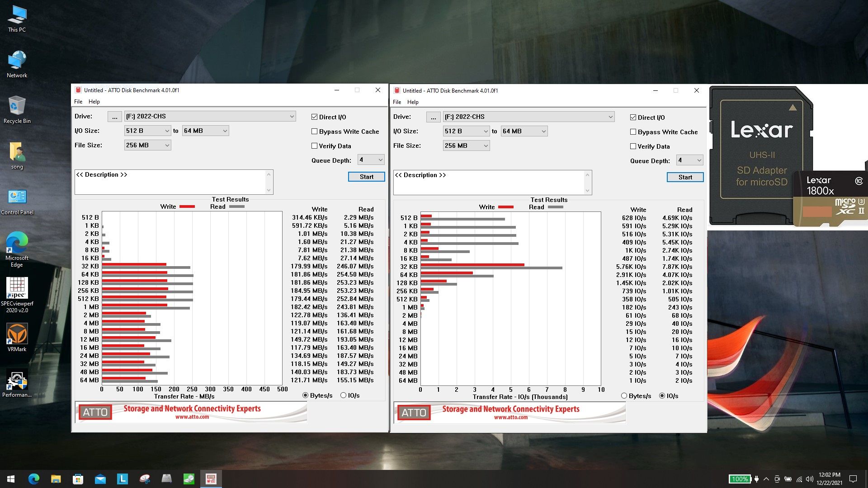Viewport: 868px width, 488px height.
Task: Click ATTO app icon in left window title
Action: pyautogui.click(x=78, y=90)
